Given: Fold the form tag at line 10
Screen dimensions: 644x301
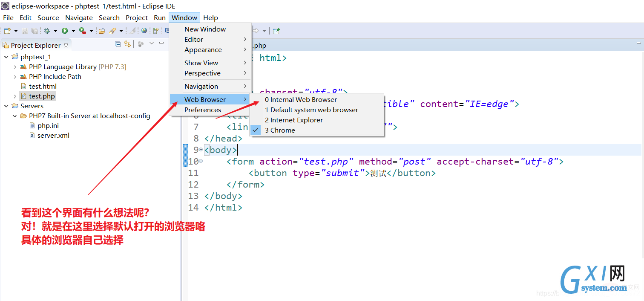Looking at the screenshot, I should 201,161.
